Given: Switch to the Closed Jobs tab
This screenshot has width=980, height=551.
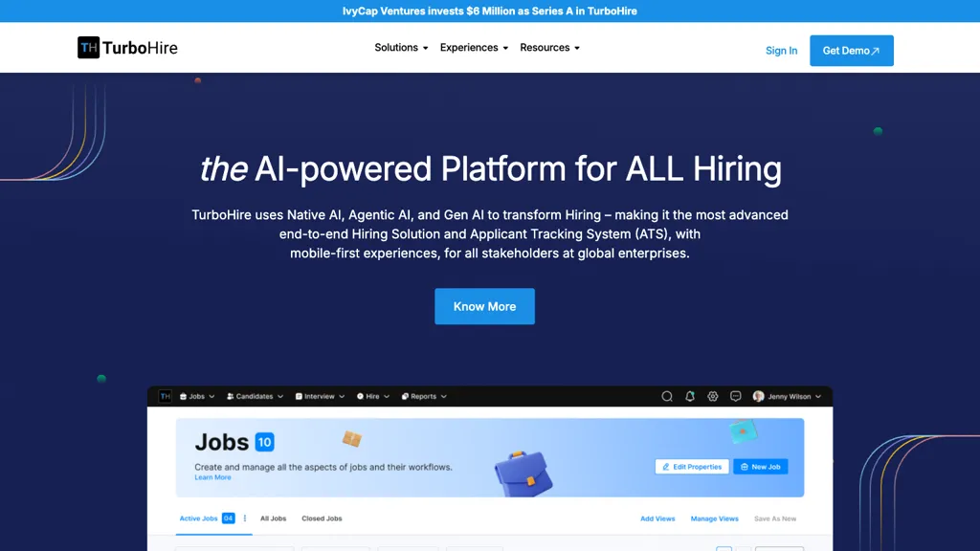Looking at the screenshot, I should [322, 518].
